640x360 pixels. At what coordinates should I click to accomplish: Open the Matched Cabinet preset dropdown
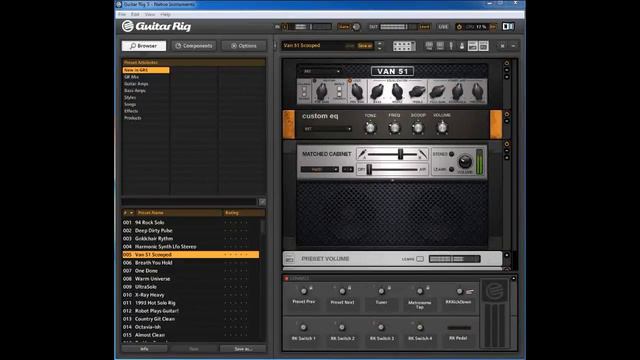click(x=320, y=169)
